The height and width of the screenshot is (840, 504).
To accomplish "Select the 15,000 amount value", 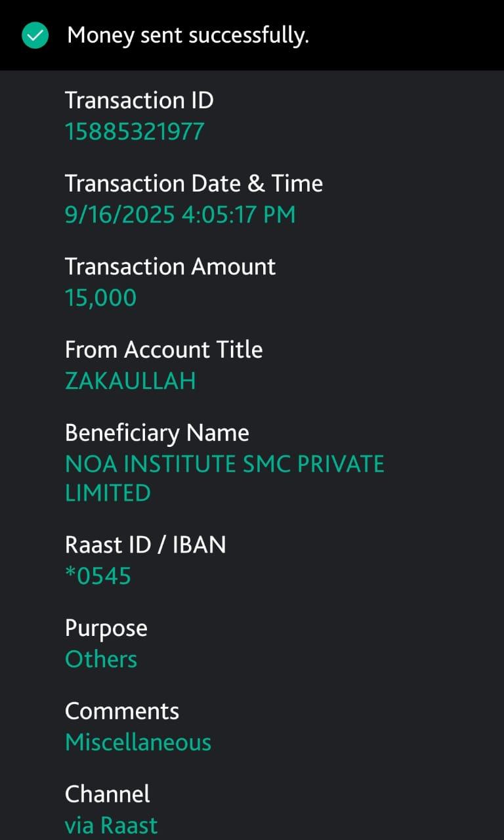I will point(100,298).
